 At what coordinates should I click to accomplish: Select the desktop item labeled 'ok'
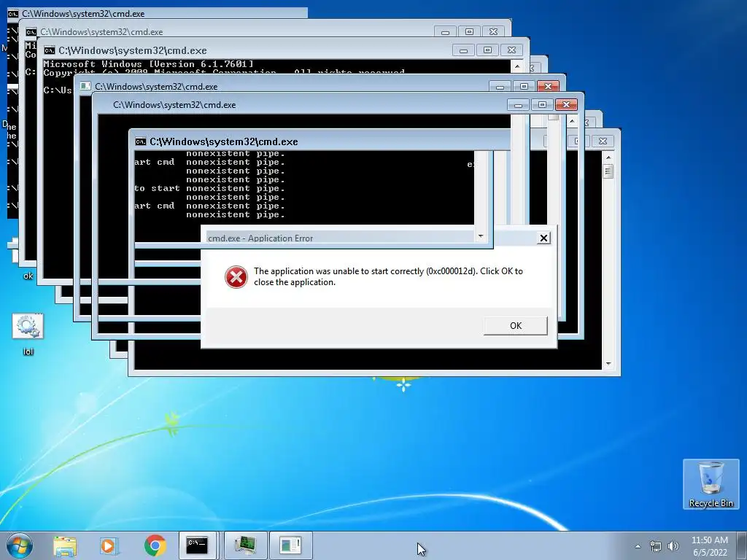(28, 276)
